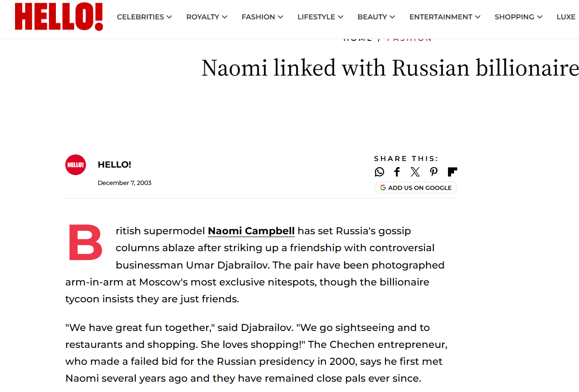The width and height of the screenshot is (579, 392).
Task: Expand the Fashion dropdown menu
Action: click(262, 17)
